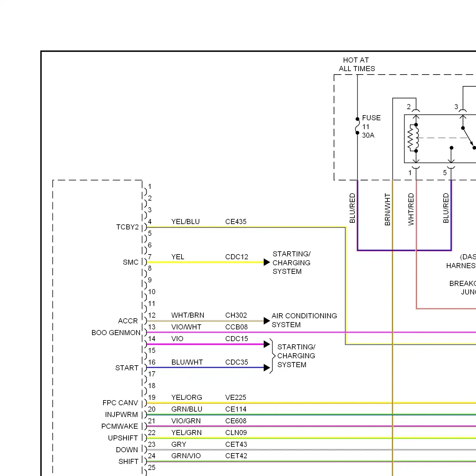Click the WHT/BRN wire color label
The image size is (476, 476).
[x=188, y=315]
